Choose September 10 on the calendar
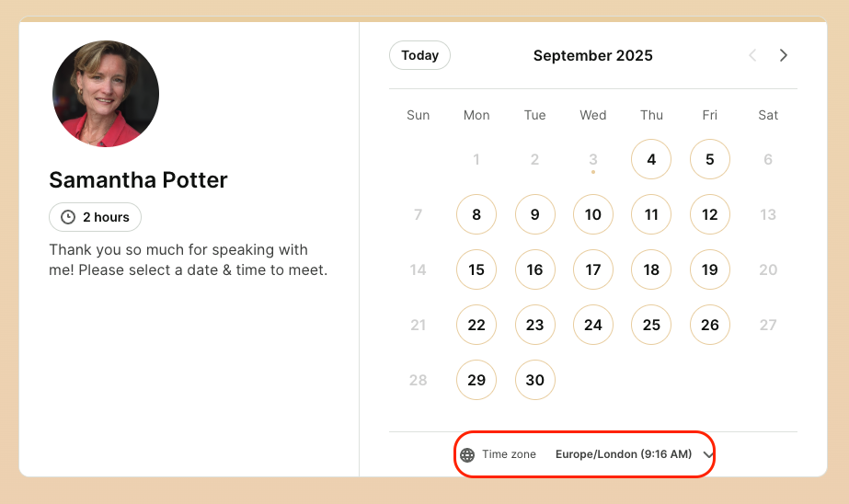This screenshot has height=504, width=849. (593, 214)
